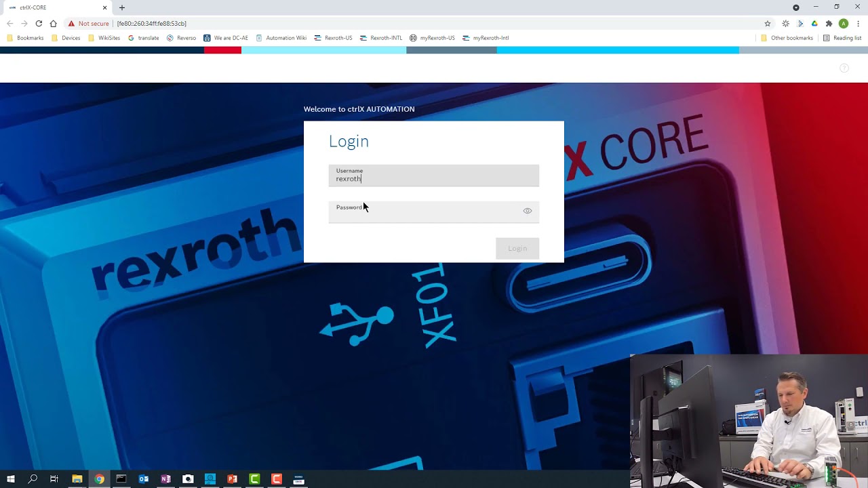Open the Extensions puzzle menu
Viewport: 868px width, 488px height.
pos(829,23)
